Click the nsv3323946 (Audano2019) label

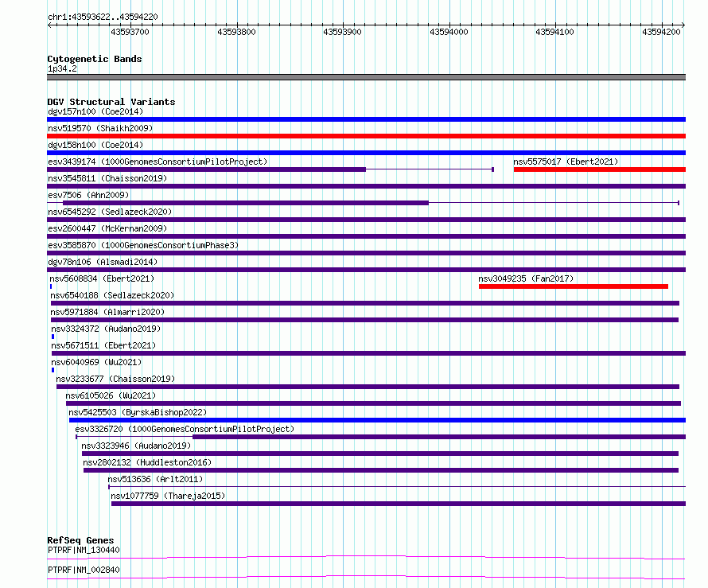(136, 446)
